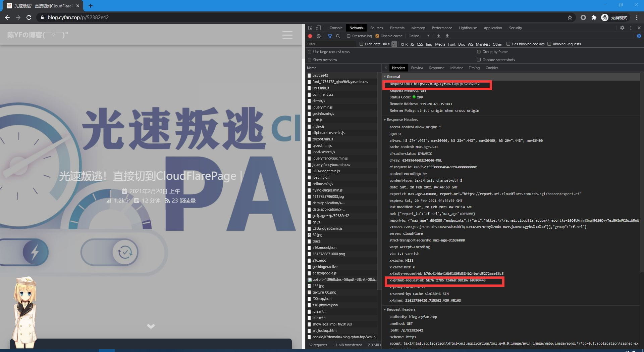Toggle the network filter funnel icon
Image resolution: width=644 pixels, height=352 pixels.
(x=330, y=36)
